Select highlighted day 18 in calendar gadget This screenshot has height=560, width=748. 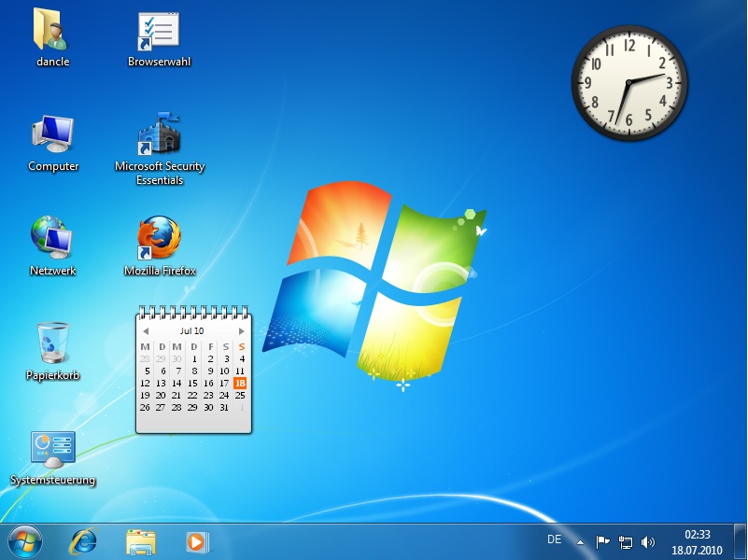[240, 383]
